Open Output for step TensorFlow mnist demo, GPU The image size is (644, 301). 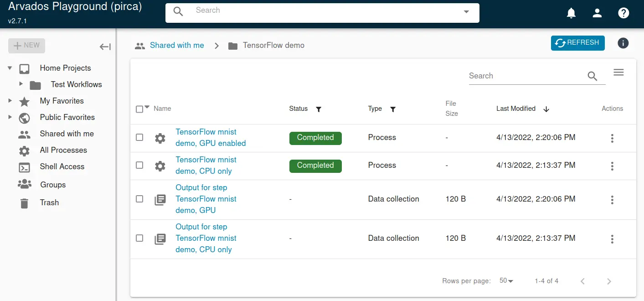pyautogui.click(x=206, y=199)
